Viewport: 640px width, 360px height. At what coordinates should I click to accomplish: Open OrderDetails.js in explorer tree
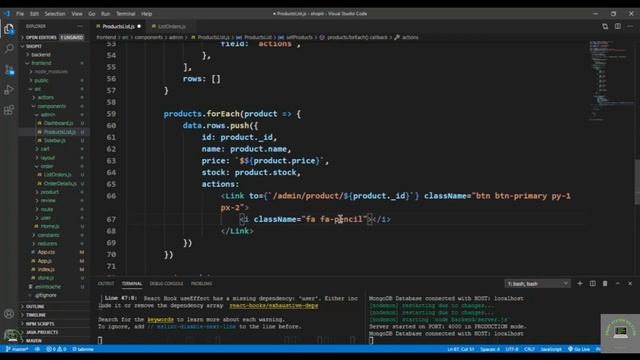click(x=60, y=184)
